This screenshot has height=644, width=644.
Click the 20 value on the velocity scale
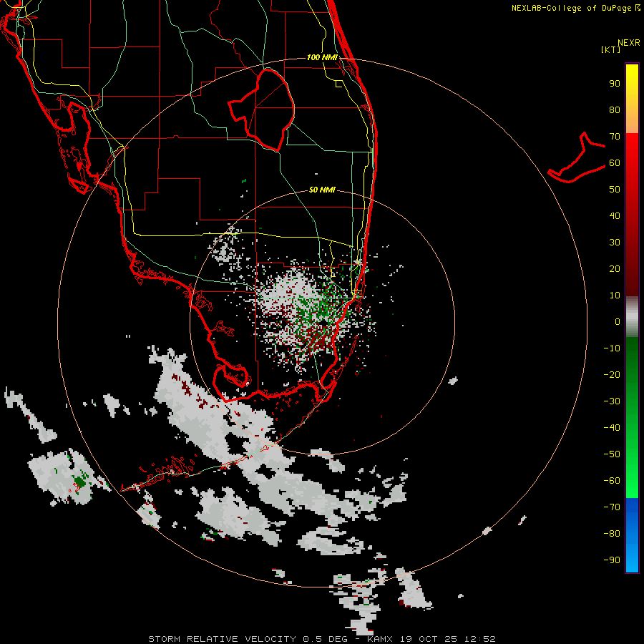[615, 268]
